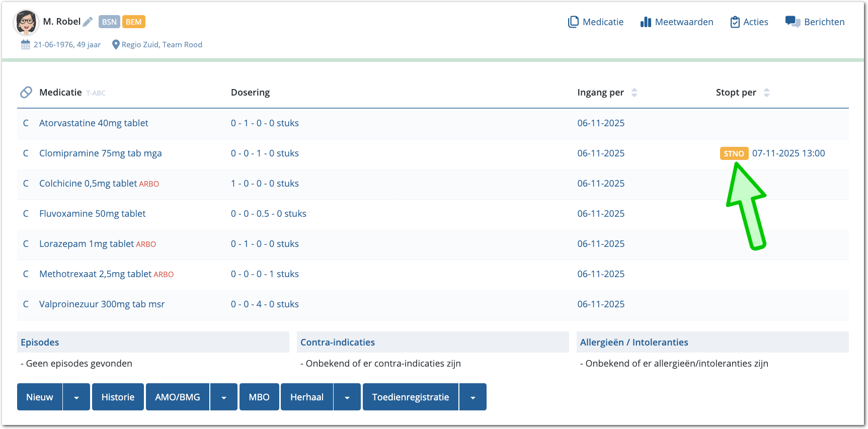Click the patient avatar picture
Viewport: 868px width, 429px height.
coord(26,22)
